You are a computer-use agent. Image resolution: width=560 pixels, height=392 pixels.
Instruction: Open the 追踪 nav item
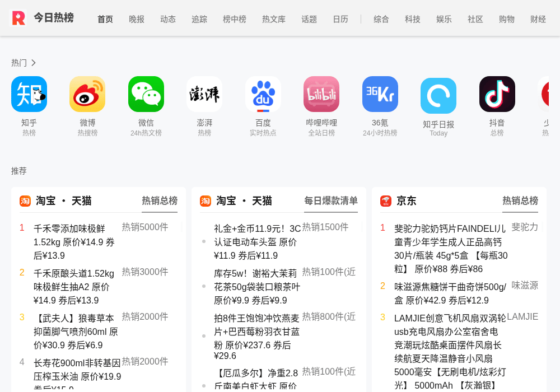pos(199,19)
